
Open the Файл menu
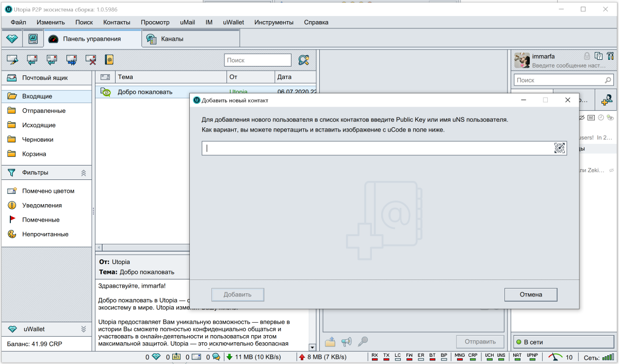tap(19, 22)
